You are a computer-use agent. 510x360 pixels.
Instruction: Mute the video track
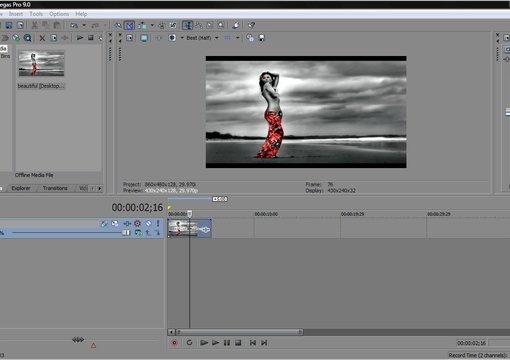coord(149,223)
